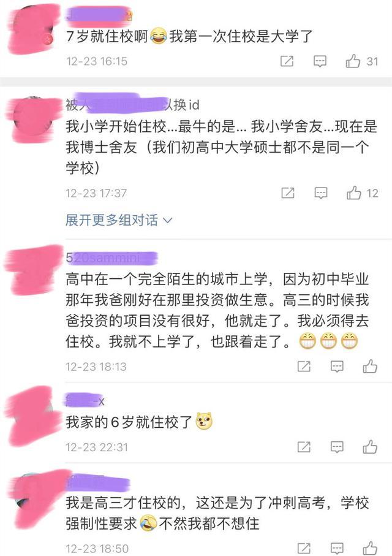
Task: Share the 我小学开始住校 comment
Action: point(288,193)
